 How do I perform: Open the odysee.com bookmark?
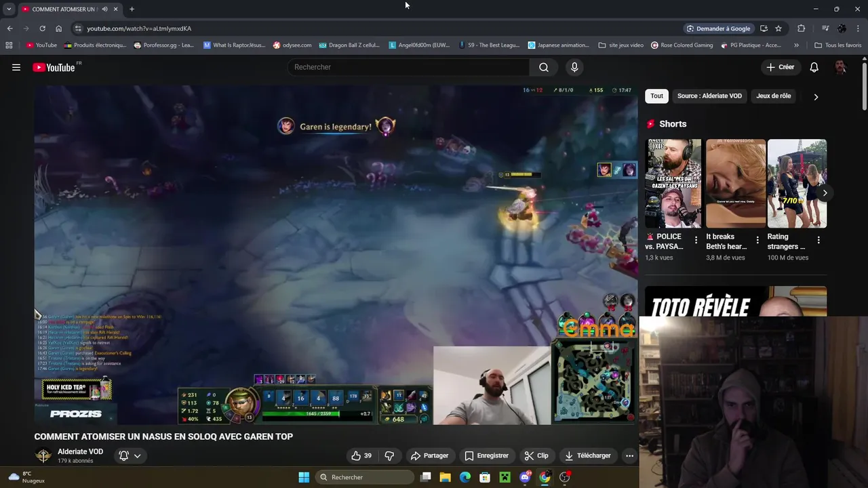coord(292,45)
